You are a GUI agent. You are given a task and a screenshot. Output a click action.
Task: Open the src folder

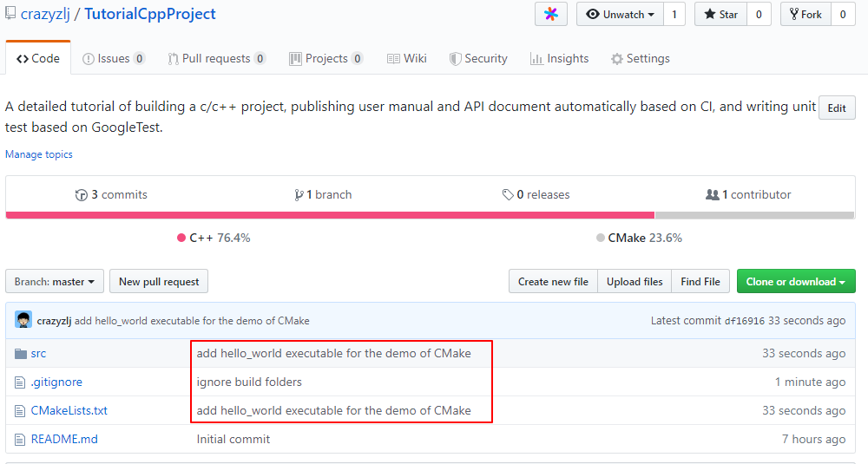(38, 353)
